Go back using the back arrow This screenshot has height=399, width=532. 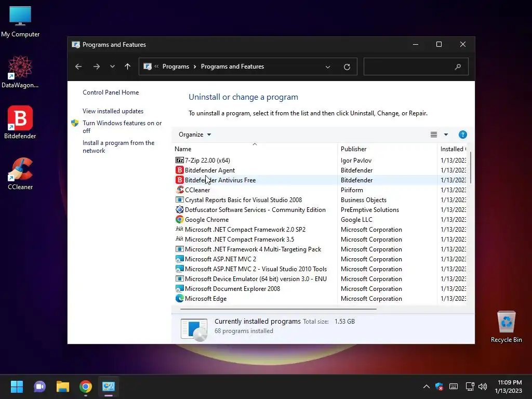[x=78, y=66]
